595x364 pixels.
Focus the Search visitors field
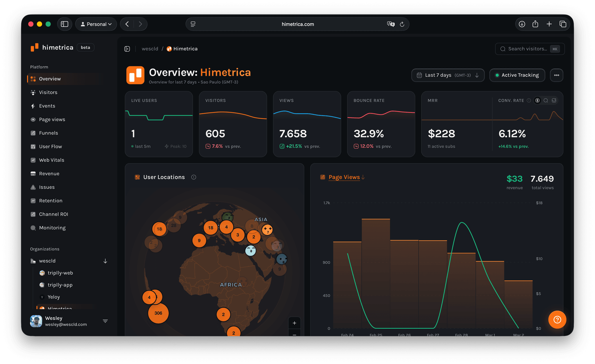(530, 49)
